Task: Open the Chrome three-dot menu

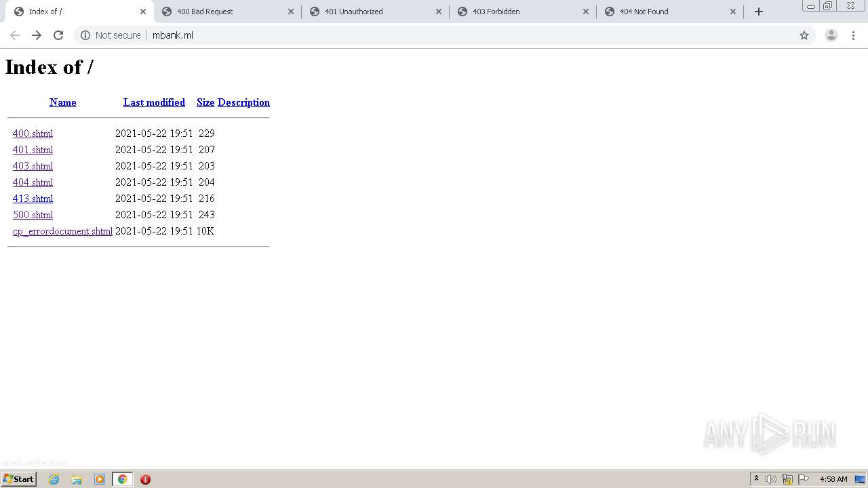Action: pyautogui.click(x=853, y=35)
